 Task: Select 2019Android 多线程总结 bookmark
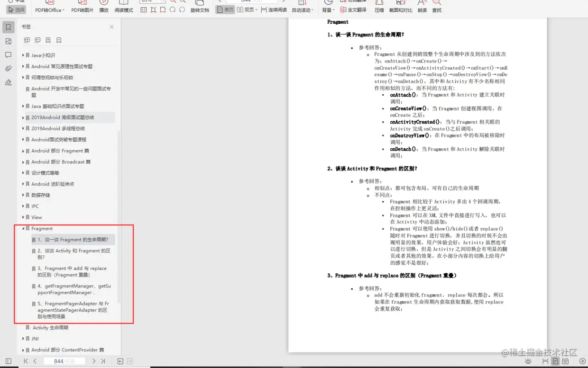(58, 128)
